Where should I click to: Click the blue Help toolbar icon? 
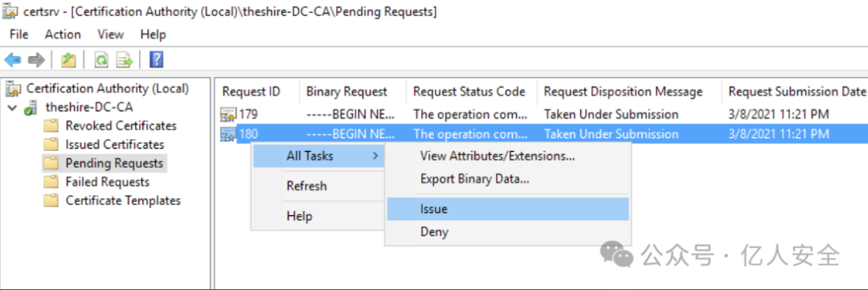click(157, 59)
